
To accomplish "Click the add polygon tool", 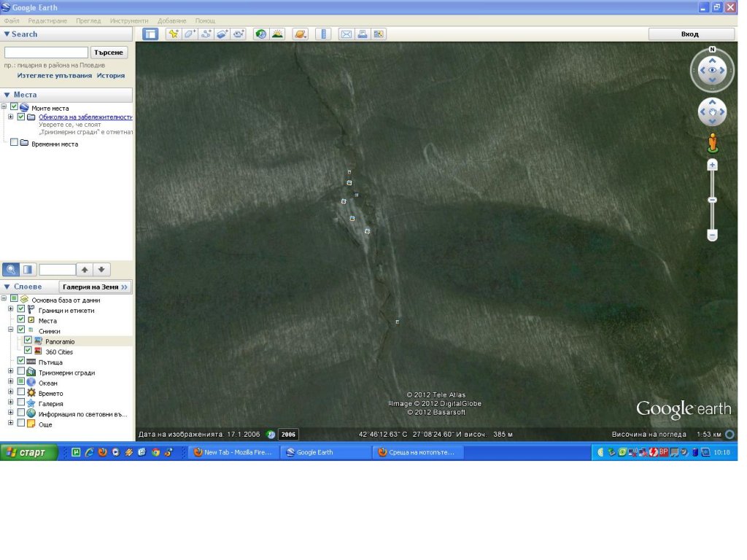I will click(x=190, y=34).
